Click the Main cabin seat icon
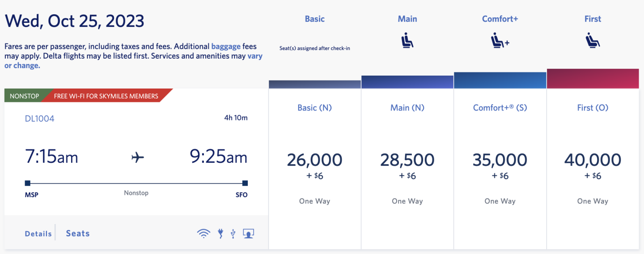The image size is (644, 254). coord(407,41)
